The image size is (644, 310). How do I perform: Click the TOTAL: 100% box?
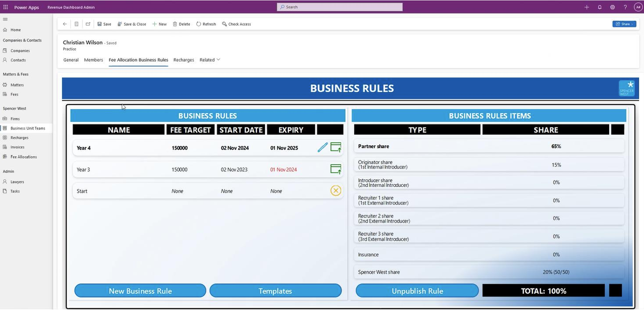543,291
